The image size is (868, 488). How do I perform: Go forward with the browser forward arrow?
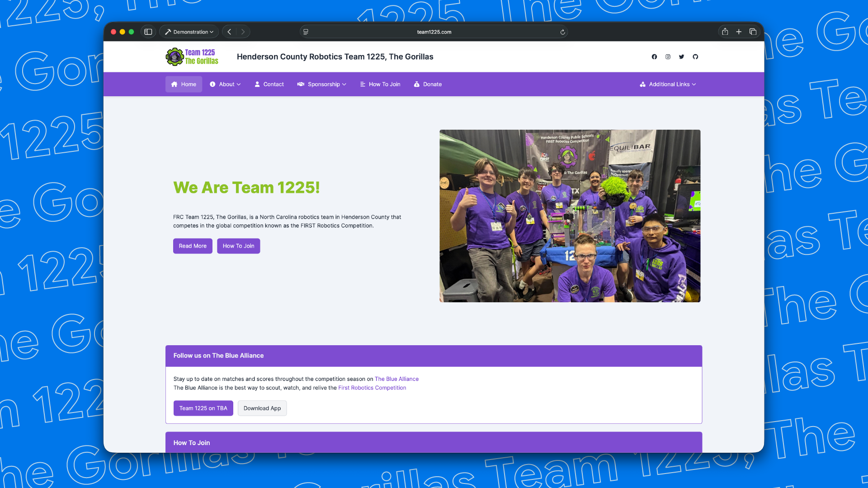[x=243, y=32]
